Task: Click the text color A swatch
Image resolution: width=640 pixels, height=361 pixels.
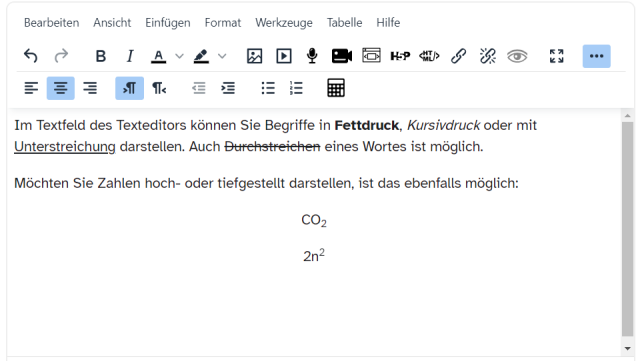Action: coord(158,56)
